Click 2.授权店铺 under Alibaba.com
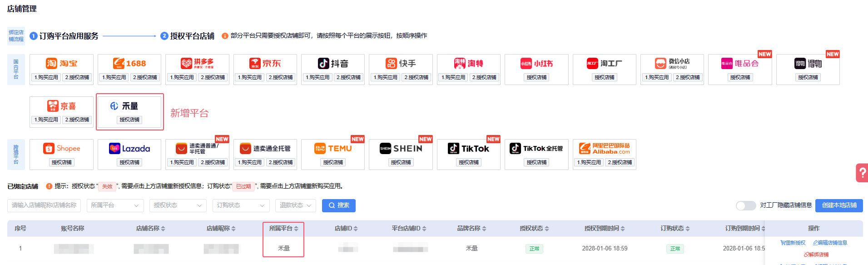868x265 pixels. tap(620, 162)
